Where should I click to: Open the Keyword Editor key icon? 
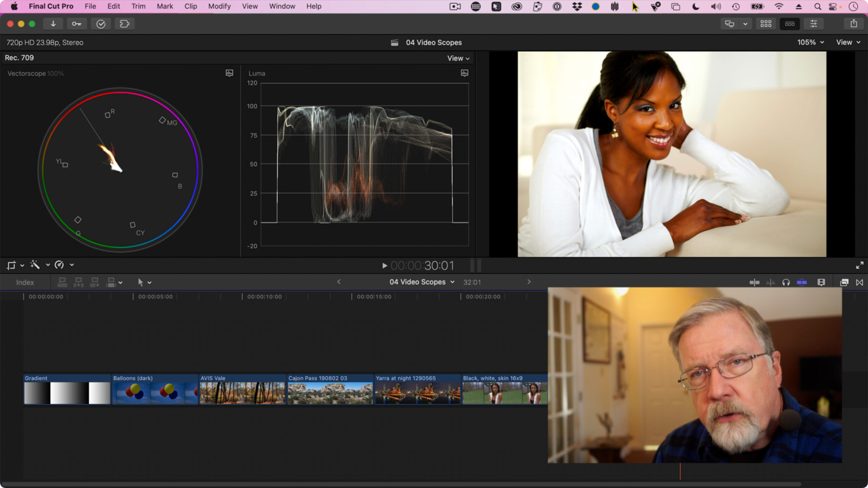pyautogui.click(x=77, y=24)
